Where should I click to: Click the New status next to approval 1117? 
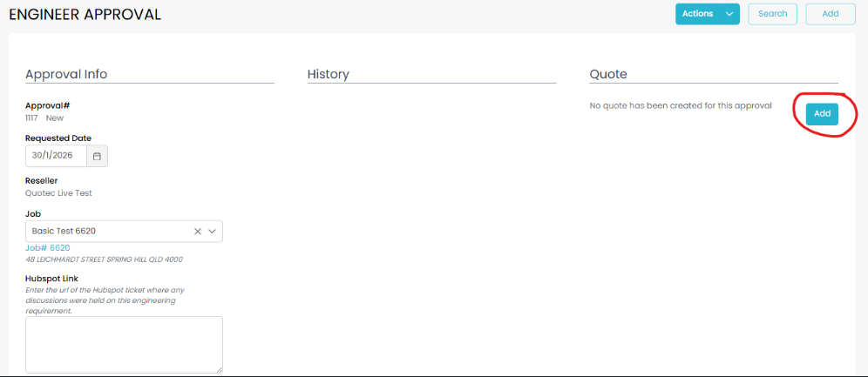[x=55, y=118]
